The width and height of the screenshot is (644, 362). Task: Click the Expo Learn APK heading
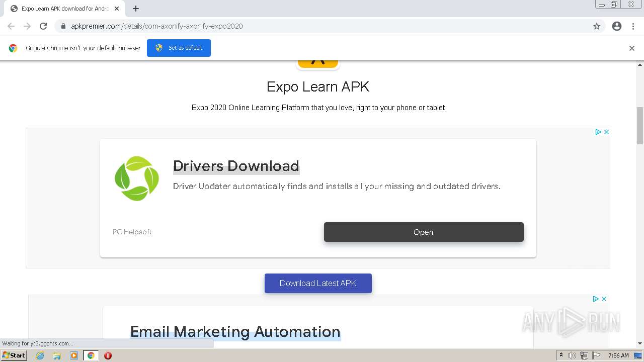(x=318, y=86)
